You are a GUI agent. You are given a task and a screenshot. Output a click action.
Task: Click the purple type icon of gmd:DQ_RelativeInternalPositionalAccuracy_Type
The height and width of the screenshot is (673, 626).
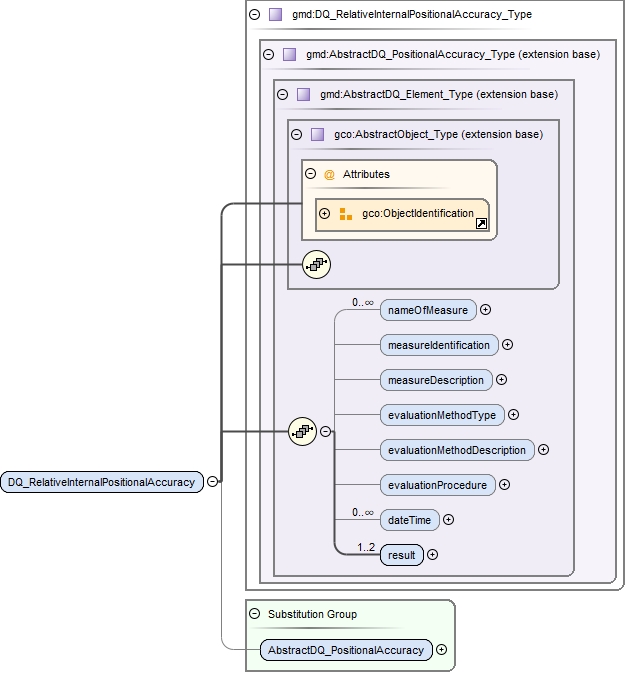(x=275, y=15)
